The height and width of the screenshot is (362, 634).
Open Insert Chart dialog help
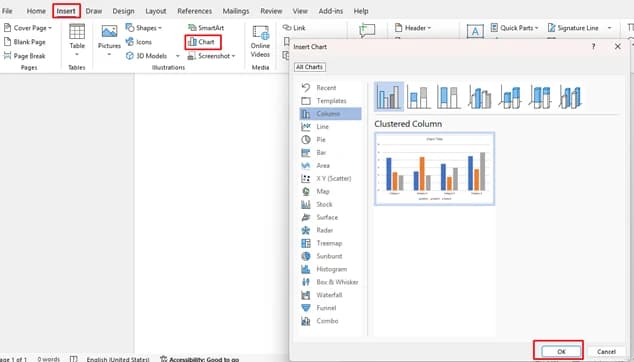[593, 47]
